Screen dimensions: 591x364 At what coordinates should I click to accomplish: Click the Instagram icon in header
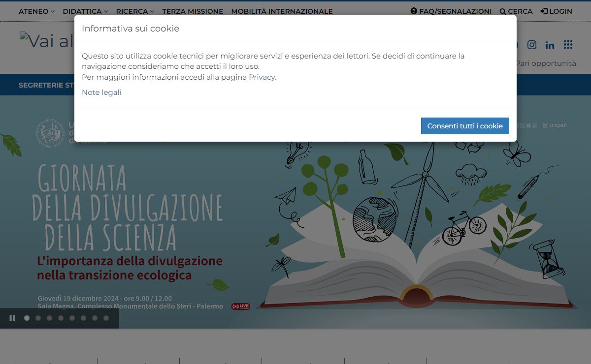coord(532,45)
